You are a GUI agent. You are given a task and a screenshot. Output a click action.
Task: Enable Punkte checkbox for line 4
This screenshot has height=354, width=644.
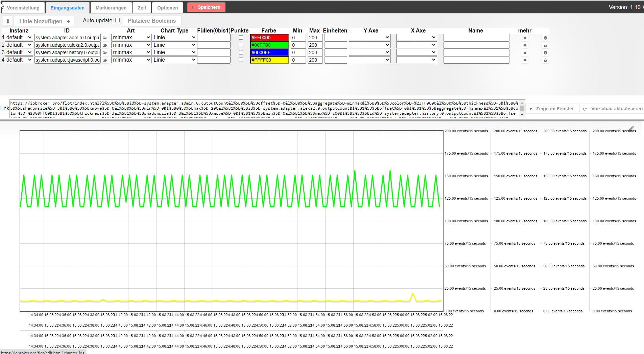[x=241, y=60]
